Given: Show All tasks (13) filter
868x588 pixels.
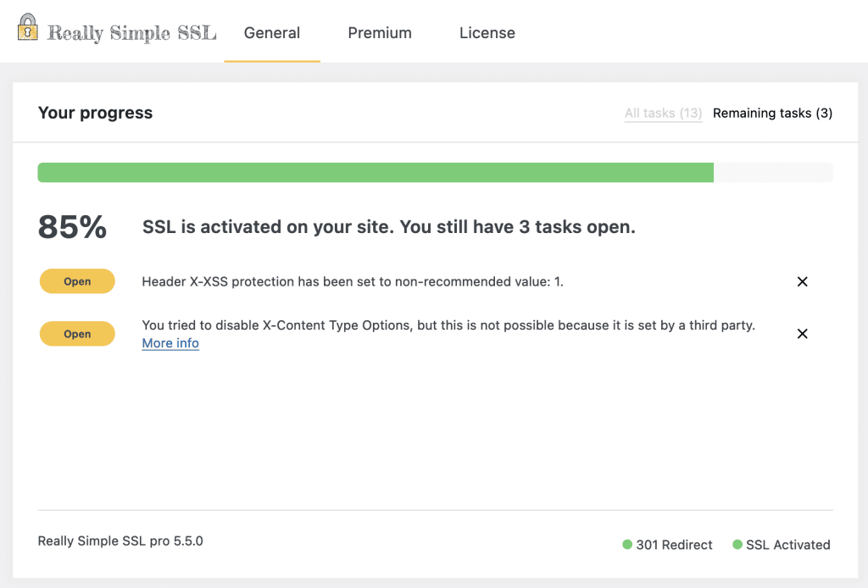Looking at the screenshot, I should 663,113.
